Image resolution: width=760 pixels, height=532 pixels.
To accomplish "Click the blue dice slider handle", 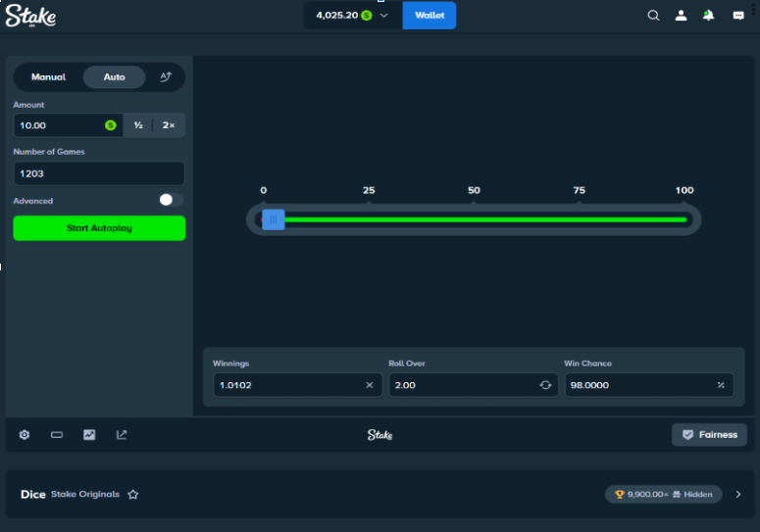I will tap(274, 219).
